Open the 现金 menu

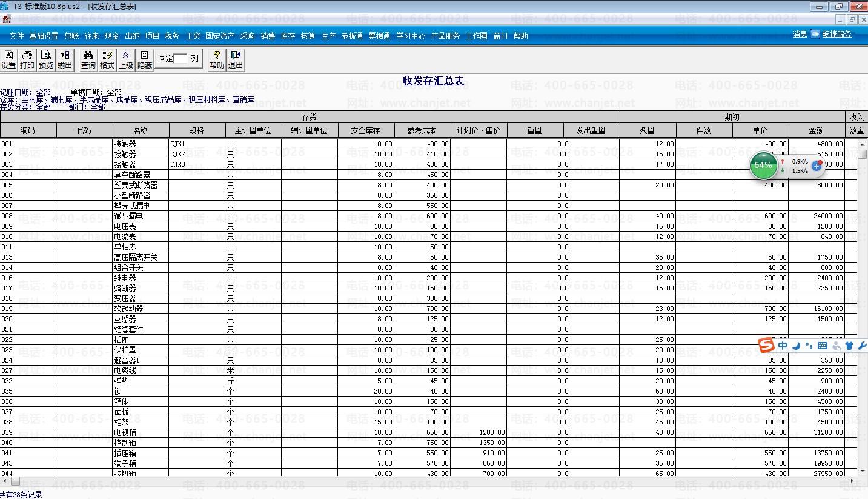pyautogui.click(x=111, y=36)
